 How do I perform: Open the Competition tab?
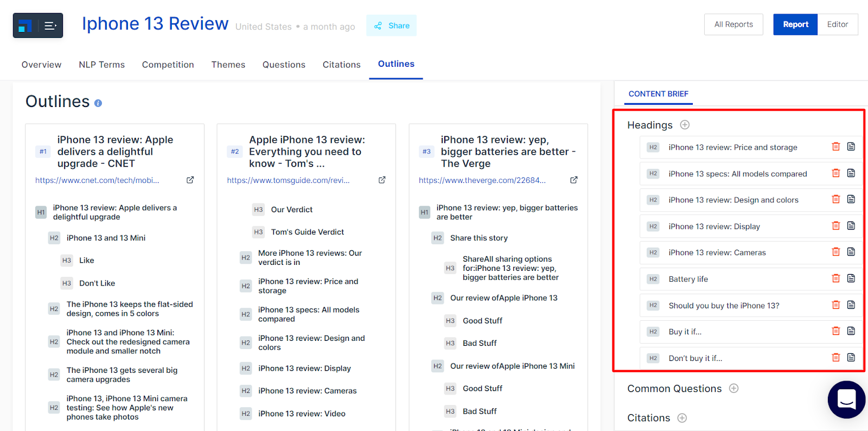[x=168, y=65]
